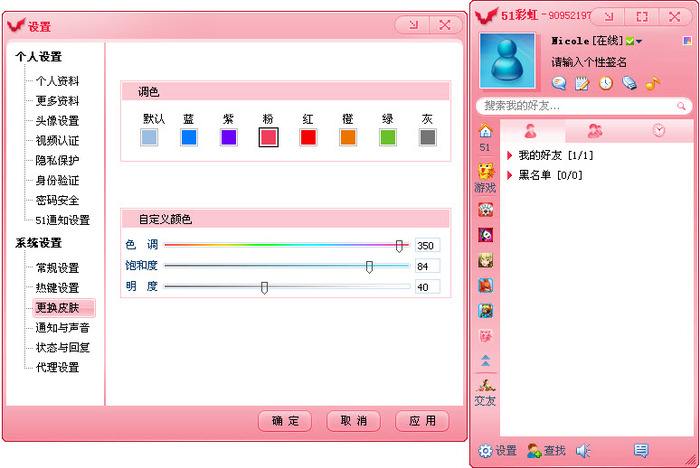Open 视频认证 in the settings tree
Image resolution: width=700 pixels, height=468 pixels.
[58, 141]
